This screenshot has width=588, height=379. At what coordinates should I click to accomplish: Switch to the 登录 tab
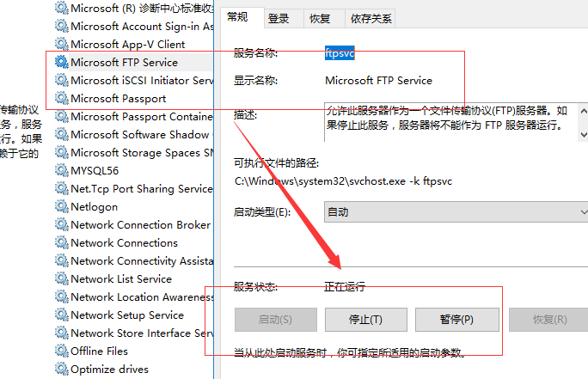tap(278, 18)
